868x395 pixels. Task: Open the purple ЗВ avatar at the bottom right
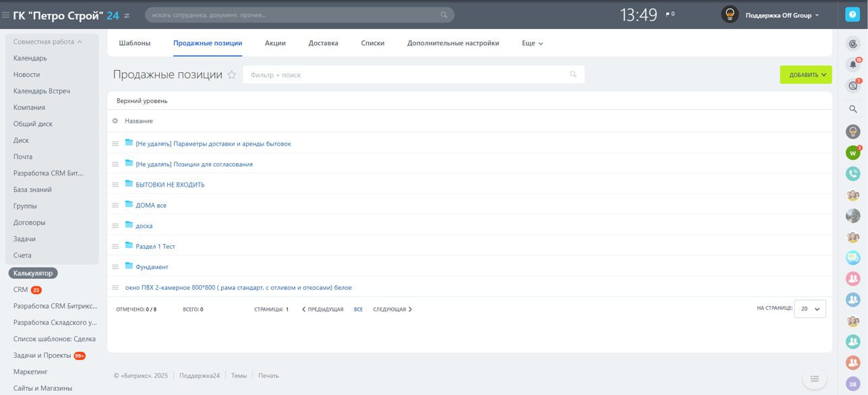853,384
